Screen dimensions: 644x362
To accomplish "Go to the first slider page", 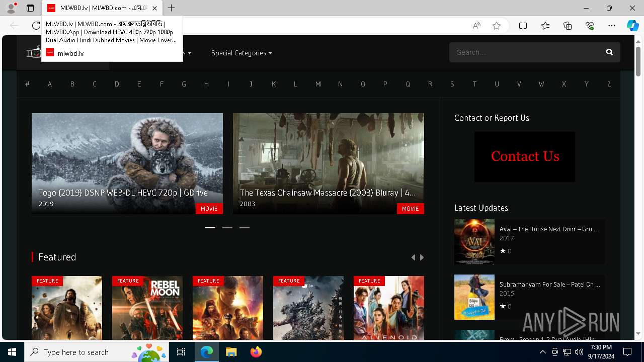I will tap(210, 227).
